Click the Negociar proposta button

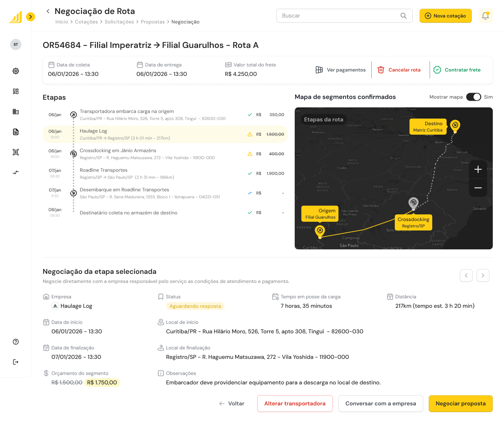point(460,404)
